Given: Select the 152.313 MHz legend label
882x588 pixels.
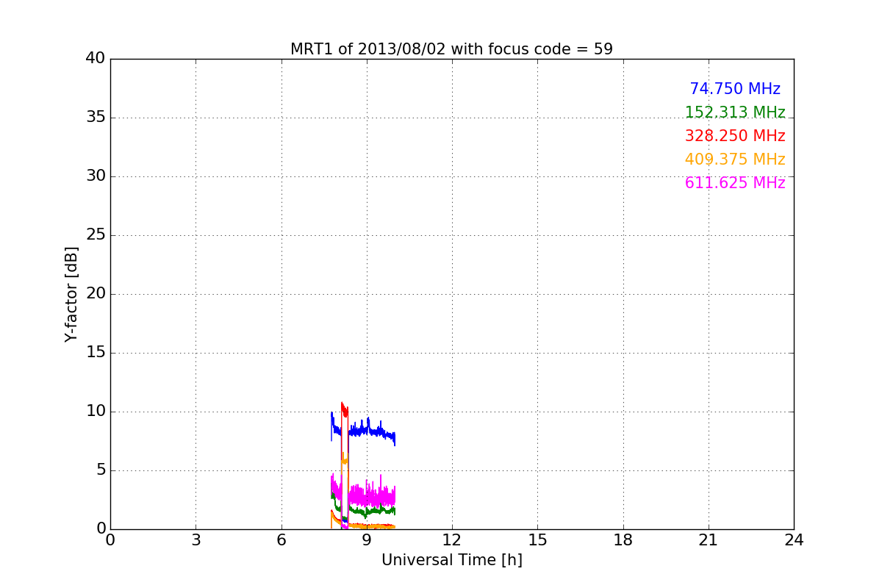Looking at the screenshot, I should coord(735,112).
